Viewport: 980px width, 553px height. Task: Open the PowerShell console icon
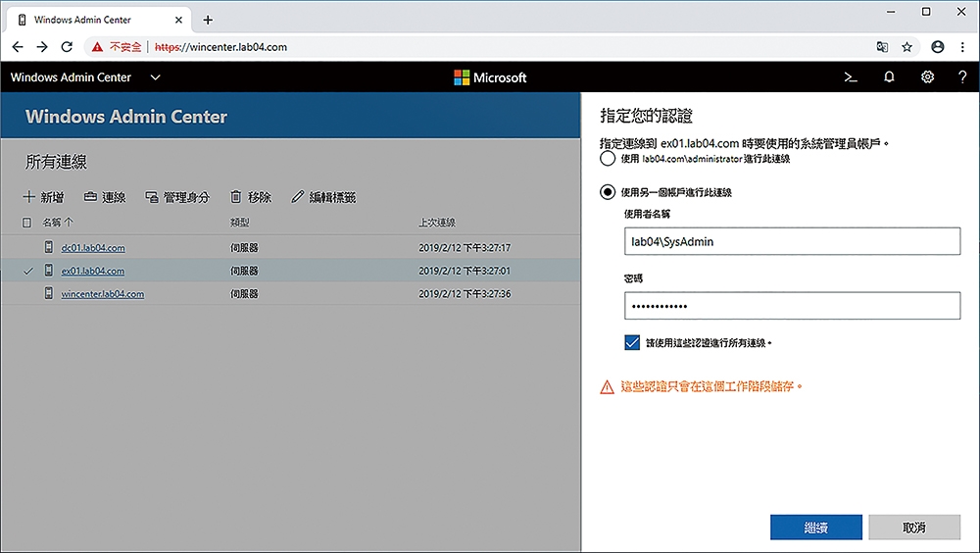(851, 77)
